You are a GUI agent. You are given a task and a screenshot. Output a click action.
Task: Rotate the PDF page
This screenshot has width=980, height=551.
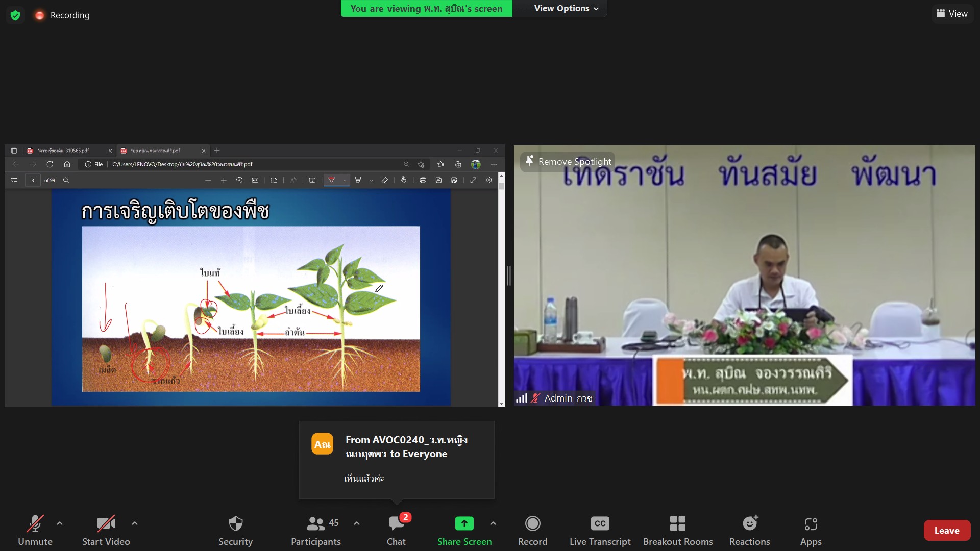(x=239, y=180)
